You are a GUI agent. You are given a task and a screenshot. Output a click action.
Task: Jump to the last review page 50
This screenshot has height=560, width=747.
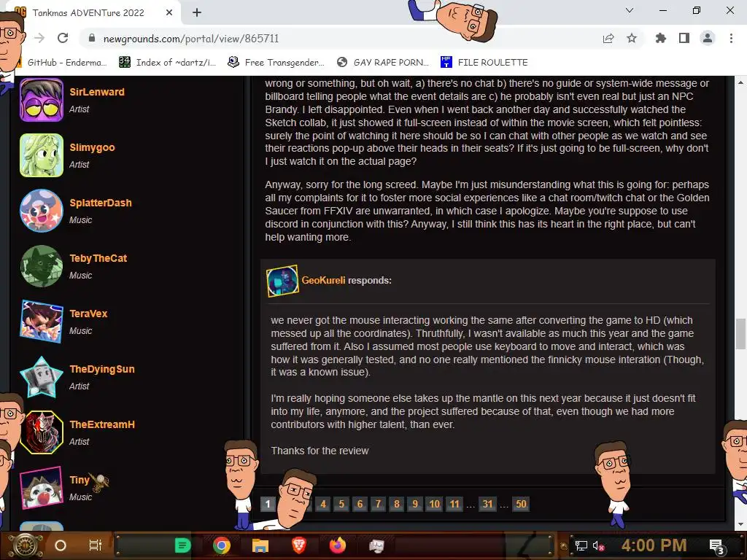pos(521,504)
